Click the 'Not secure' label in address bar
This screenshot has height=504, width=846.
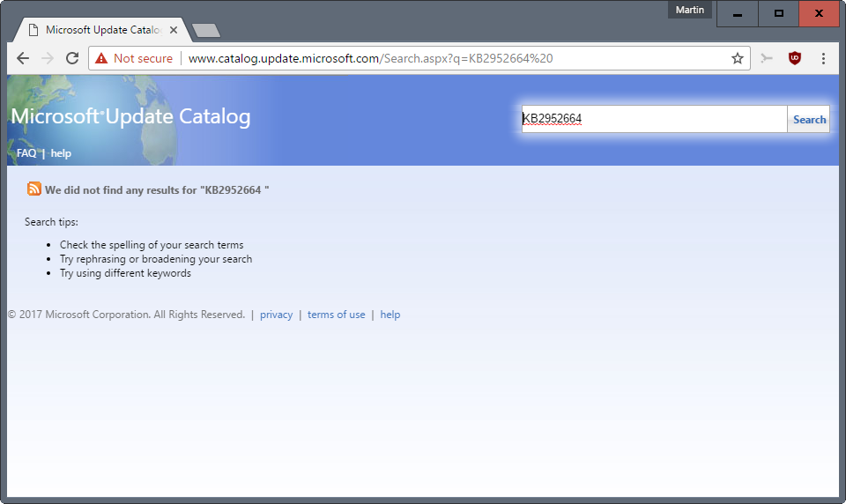(x=143, y=58)
